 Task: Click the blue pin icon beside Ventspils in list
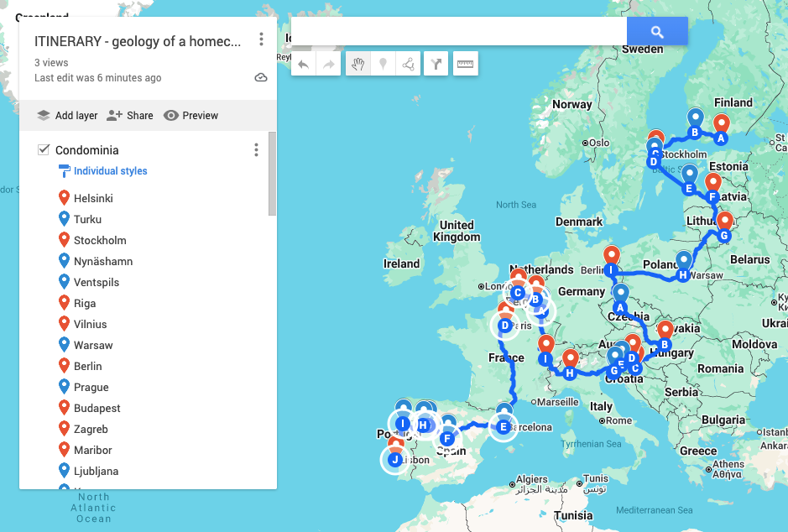(x=64, y=282)
